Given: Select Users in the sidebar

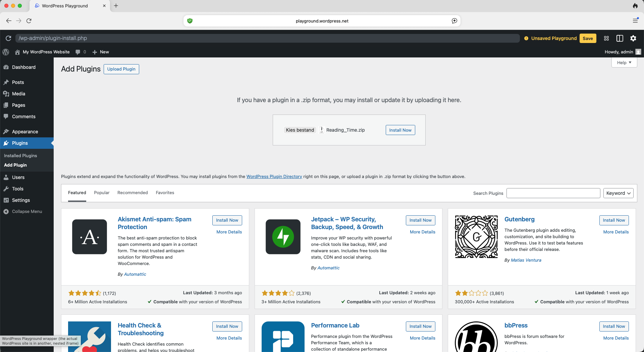Looking at the screenshot, I should click(18, 177).
